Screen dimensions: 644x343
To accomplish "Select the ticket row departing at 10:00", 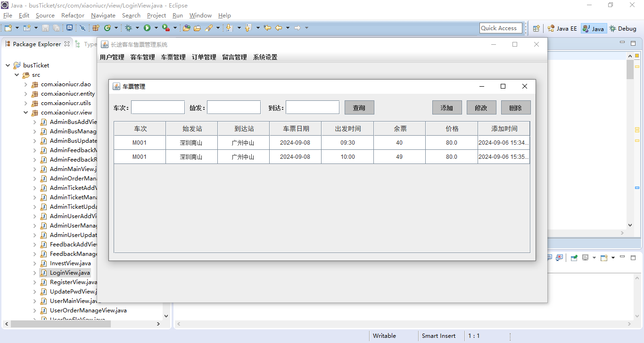I will point(322,157).
